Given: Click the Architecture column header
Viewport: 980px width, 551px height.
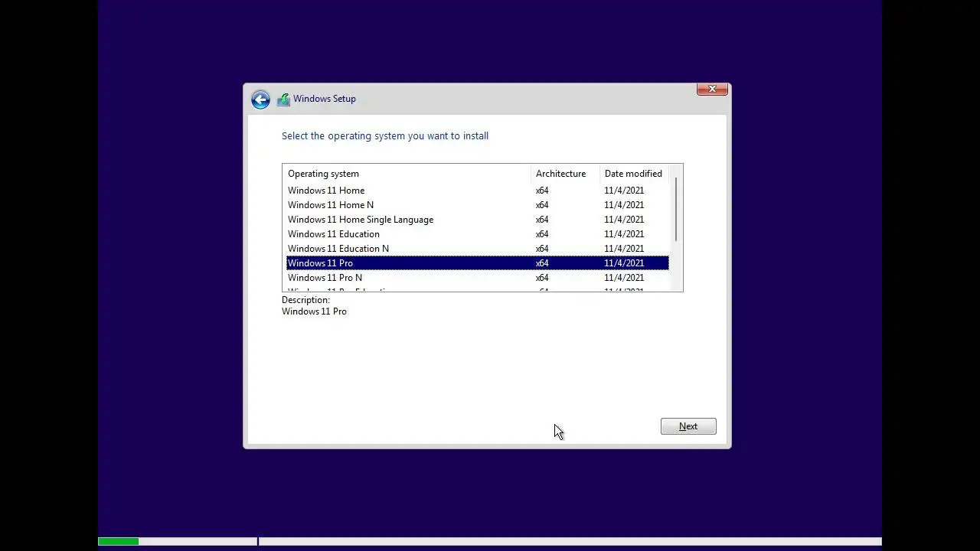Looking at the screenshot, I should 565,174.
